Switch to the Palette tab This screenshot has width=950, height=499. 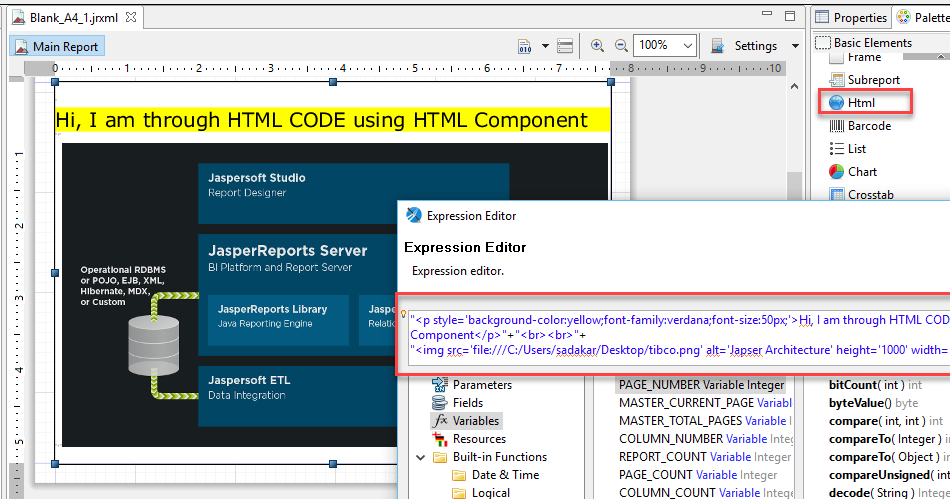click(923, 18)
